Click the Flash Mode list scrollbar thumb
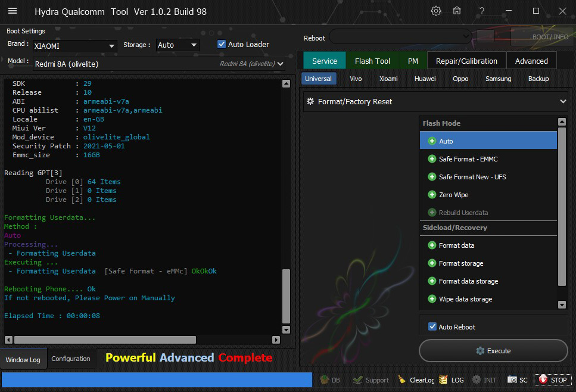 [562, 207]
